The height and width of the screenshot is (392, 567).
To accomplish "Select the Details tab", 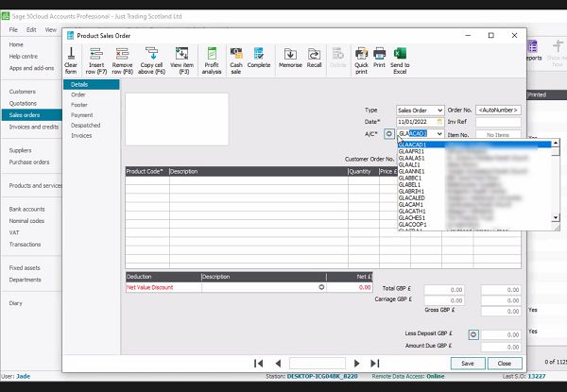I will pyautogui.click(x=92, y=85).
